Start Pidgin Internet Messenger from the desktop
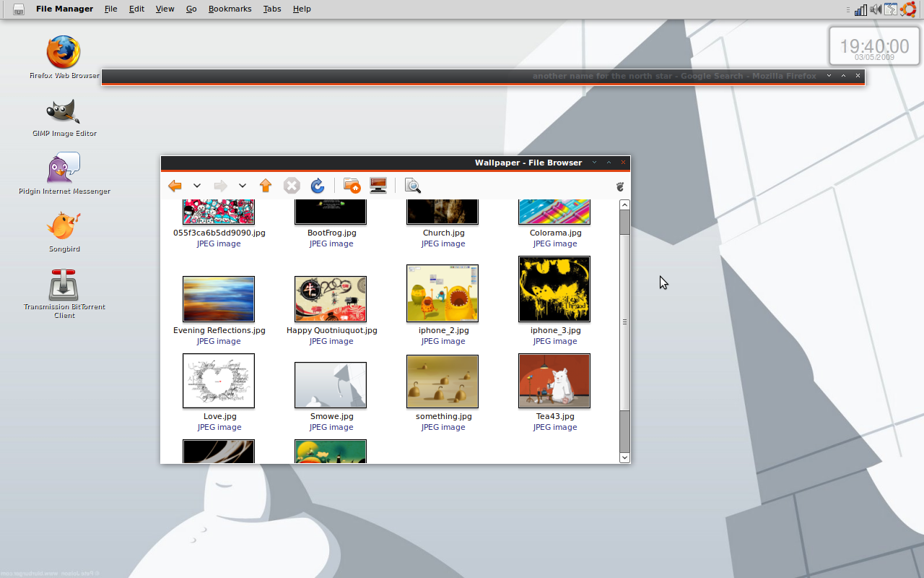 coord(64,168)
